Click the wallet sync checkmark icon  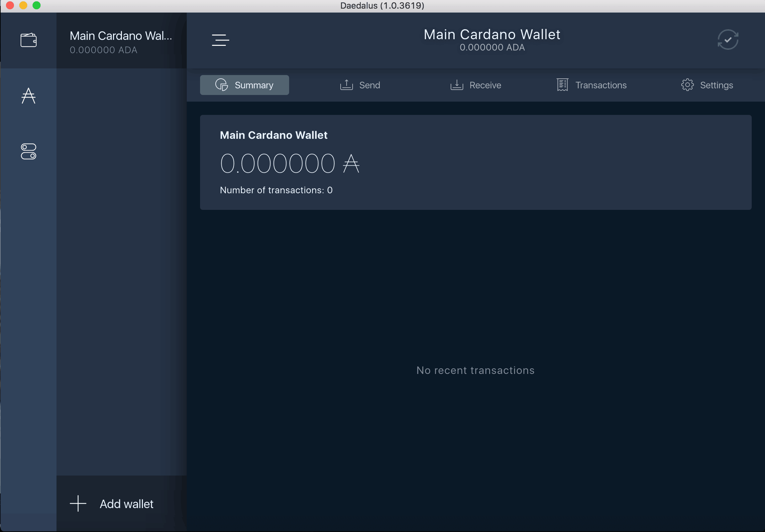click(728, 40)
